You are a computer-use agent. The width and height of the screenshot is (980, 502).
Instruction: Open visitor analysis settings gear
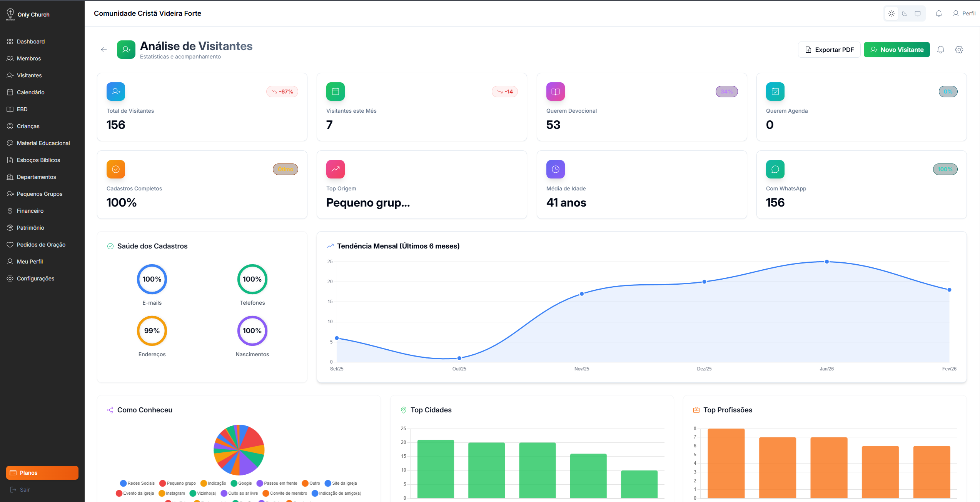[x=959, y=50]
